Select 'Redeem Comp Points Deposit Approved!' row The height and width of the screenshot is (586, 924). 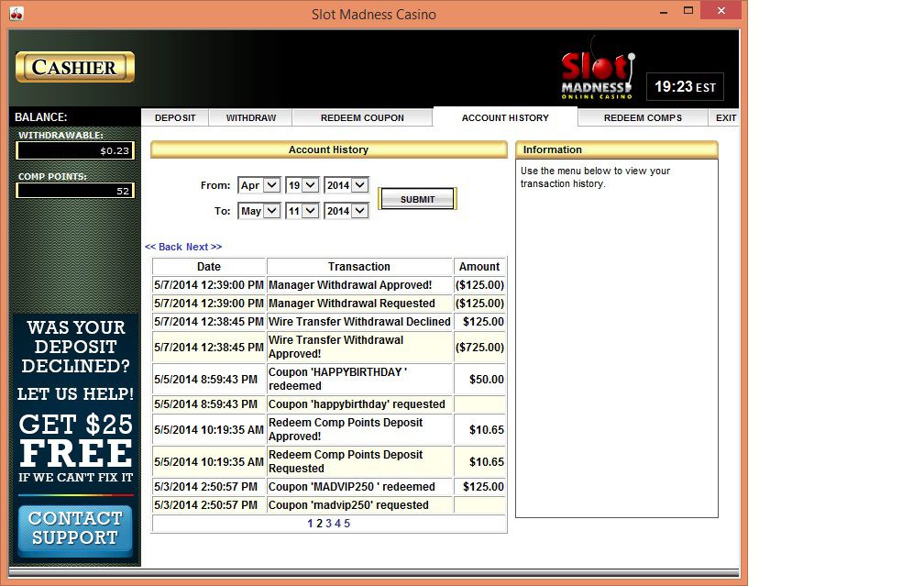329,429
